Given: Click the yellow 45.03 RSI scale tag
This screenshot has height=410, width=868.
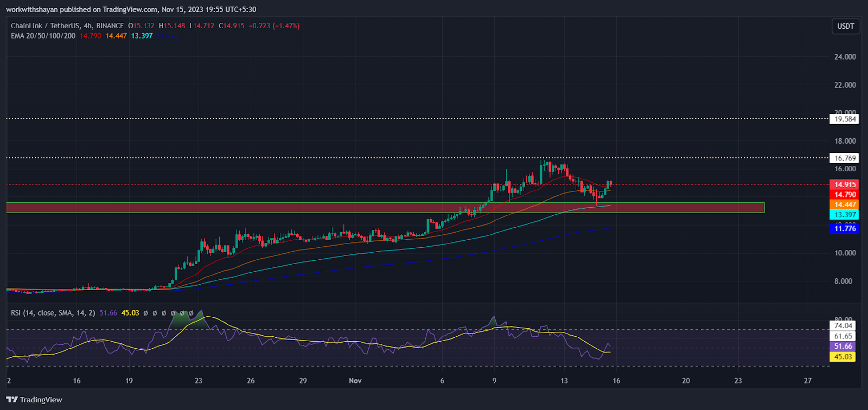Looking at the screenshot, I should [x=844, y=357].
